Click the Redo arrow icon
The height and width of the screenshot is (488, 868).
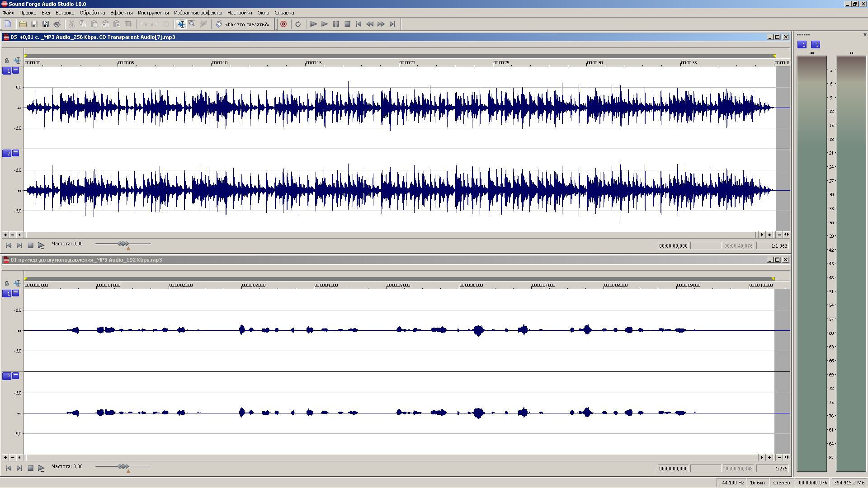pyautogui.click(x=155, y=24)
